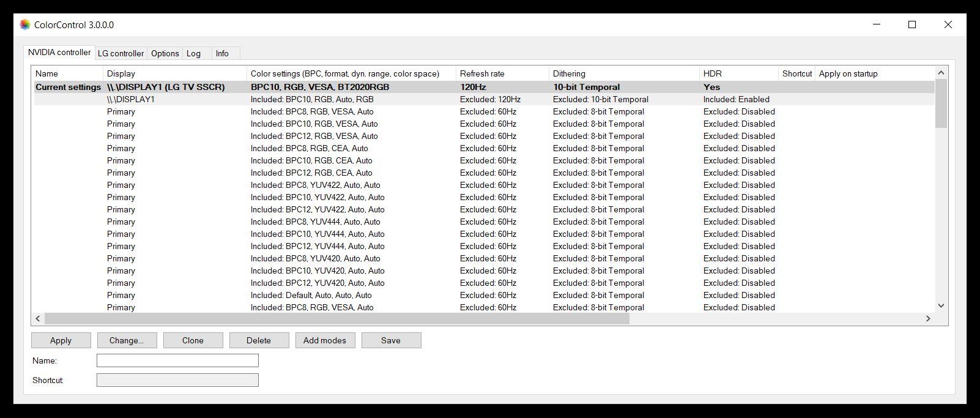The width and height of the screenshot is (980, 418).
Task: Open the Options tab
Action: click(x=165, y=53)
